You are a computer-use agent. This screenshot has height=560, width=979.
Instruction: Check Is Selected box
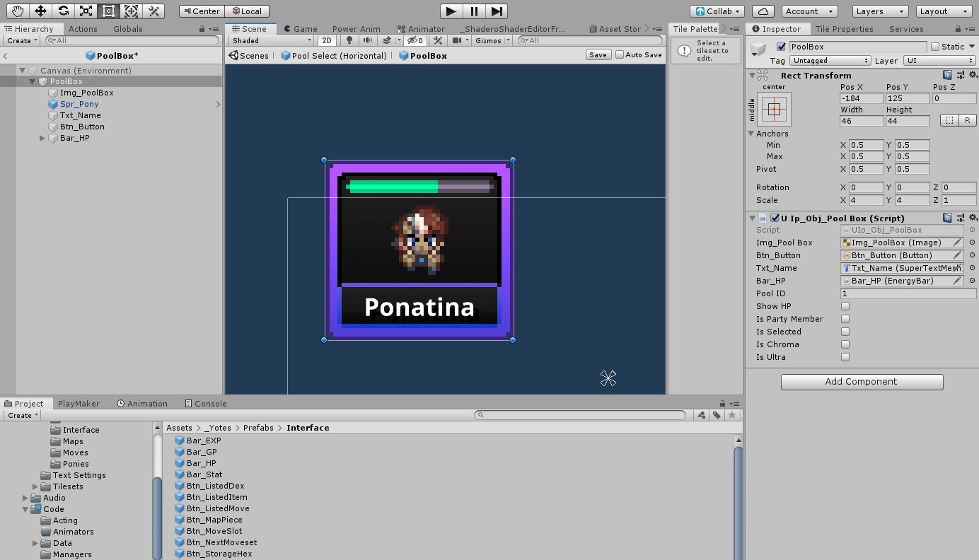(x=845, y=332)
